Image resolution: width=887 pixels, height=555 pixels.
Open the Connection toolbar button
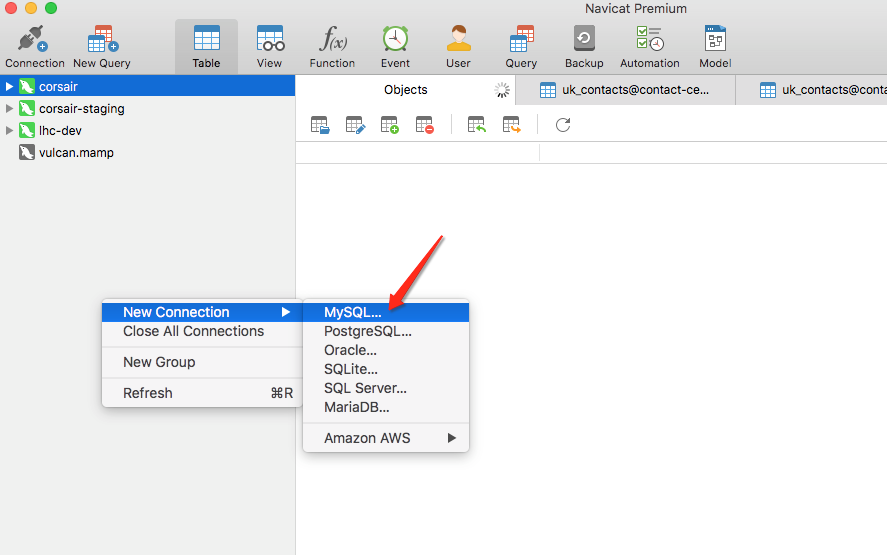(35, 48)
